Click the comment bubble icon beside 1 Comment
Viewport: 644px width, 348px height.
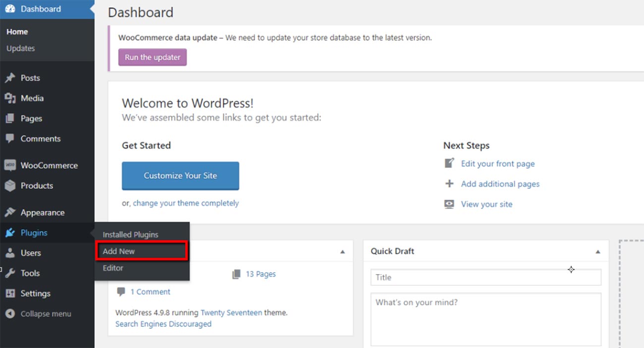point(121,291)
